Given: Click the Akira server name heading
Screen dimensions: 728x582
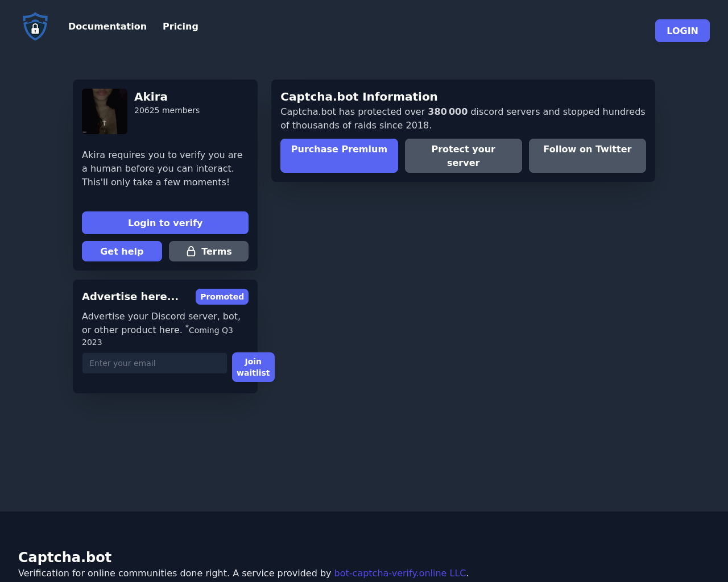Looking at the screenshot, I should (x=151, y=97).
